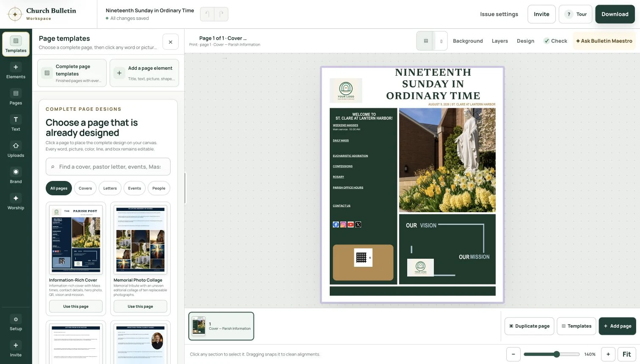Select Information-Rich Cover template thumbnail
Image resolution: width=640 pixels, height=364 pixels.
point(76,239)
